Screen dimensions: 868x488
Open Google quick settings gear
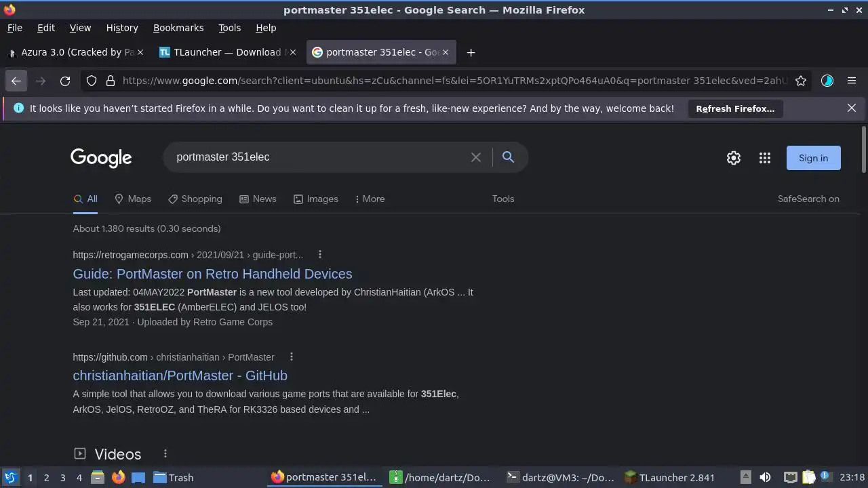coord(734,158)
